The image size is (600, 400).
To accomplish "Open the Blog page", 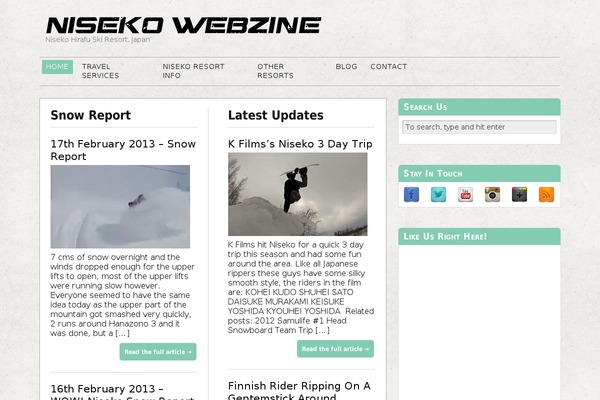I will (346, 67).
